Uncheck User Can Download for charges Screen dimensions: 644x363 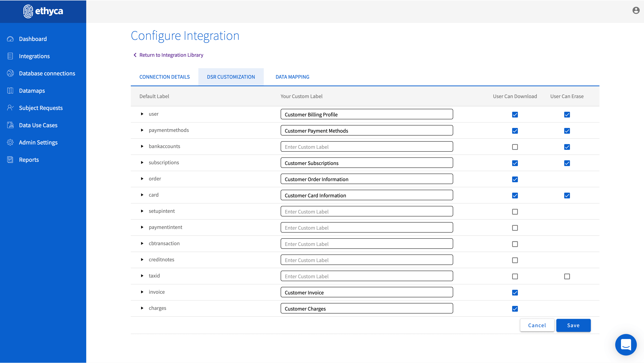pyautogui.click(x=515, y=309)
